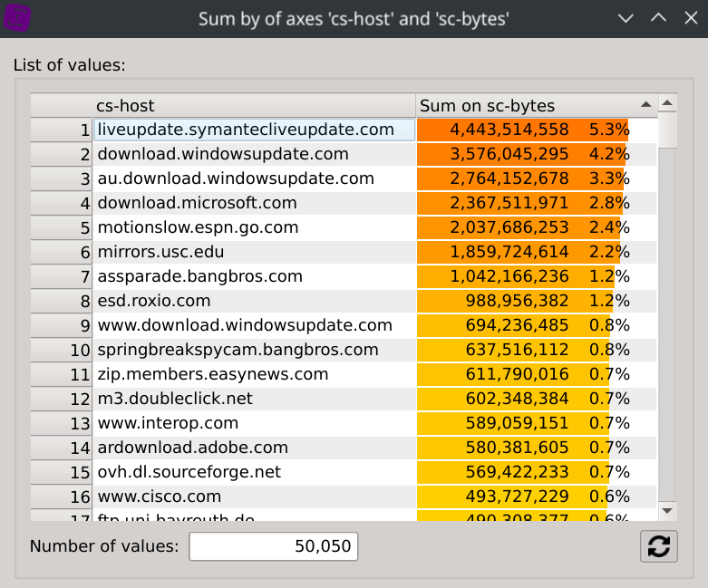Click the sort indicator arrow in header
Image resolution: width=708 pixels, height=588 pixels.
[645, 104]
